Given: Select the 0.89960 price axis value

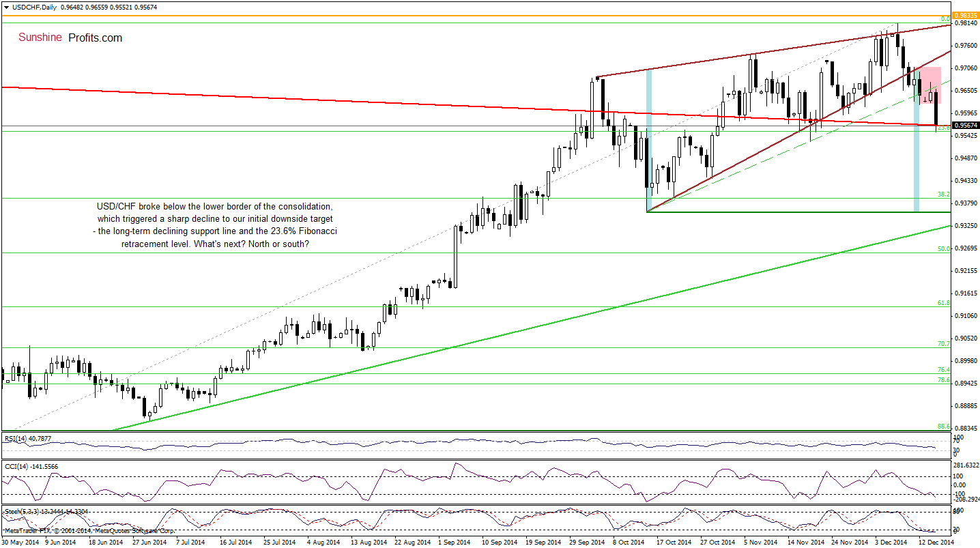Looking at the screenshot, I should click(x=965, y=361).
